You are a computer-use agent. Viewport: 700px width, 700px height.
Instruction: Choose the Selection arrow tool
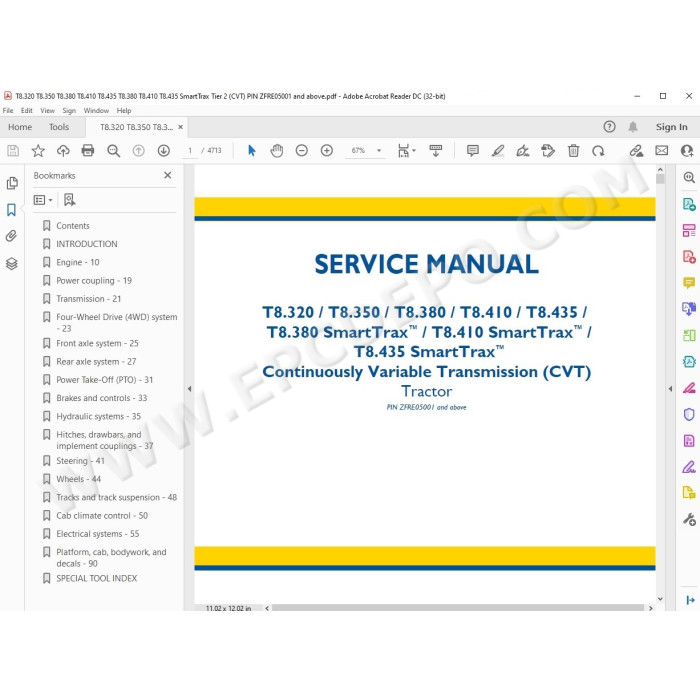tap(252, 151)
